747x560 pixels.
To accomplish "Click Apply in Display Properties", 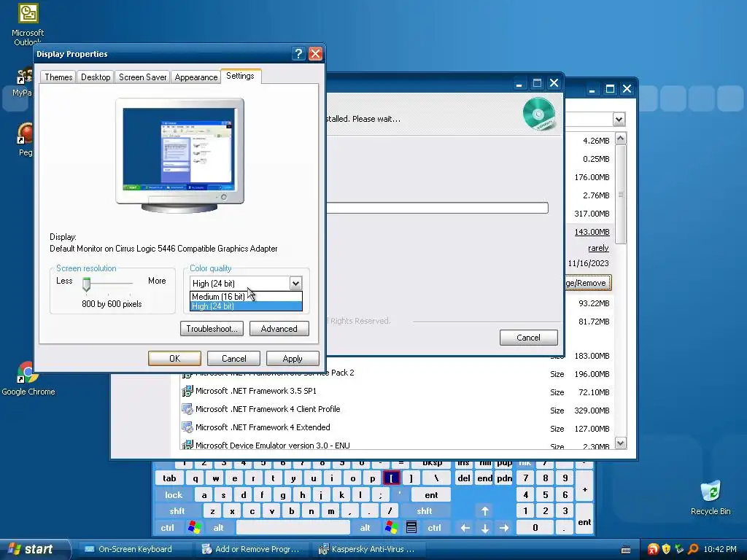I will point(293,359).
